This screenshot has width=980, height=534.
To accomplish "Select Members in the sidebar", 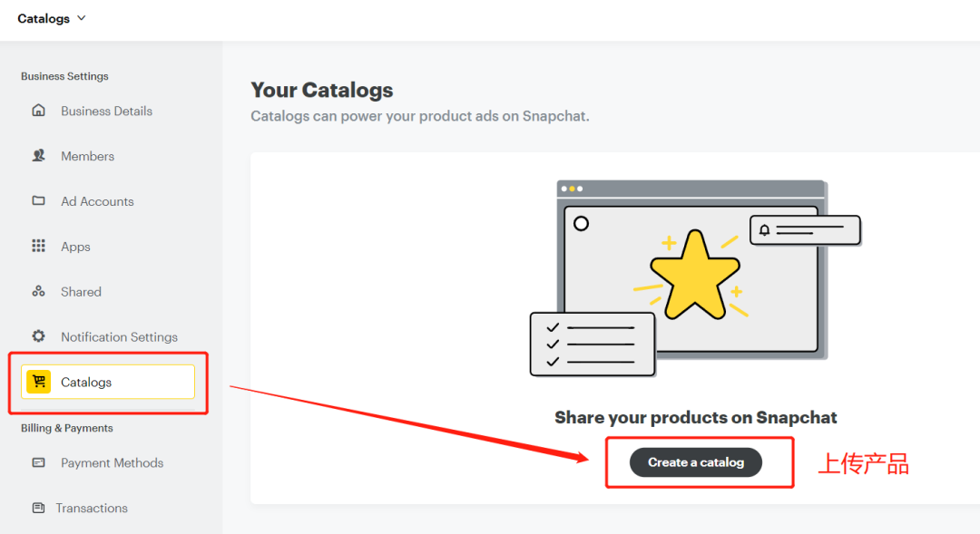I will (87, 156).
